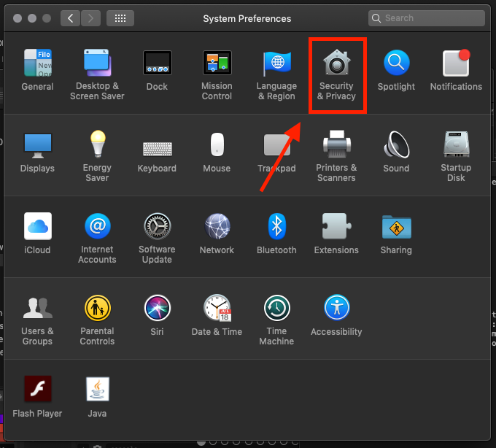Click the forward navigation arrow
Screen dimensions: 496x448
click(90, 18)
